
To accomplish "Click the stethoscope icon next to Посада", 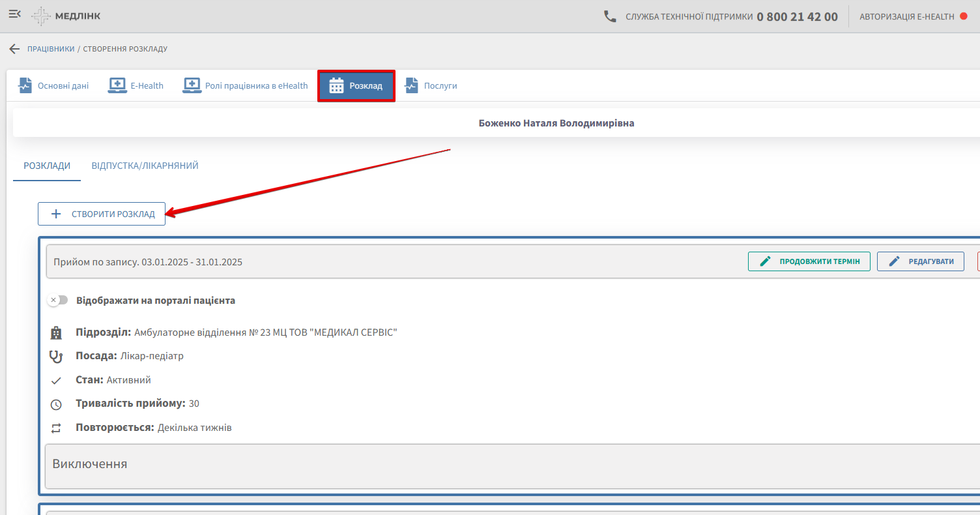I will click(56, 357).
